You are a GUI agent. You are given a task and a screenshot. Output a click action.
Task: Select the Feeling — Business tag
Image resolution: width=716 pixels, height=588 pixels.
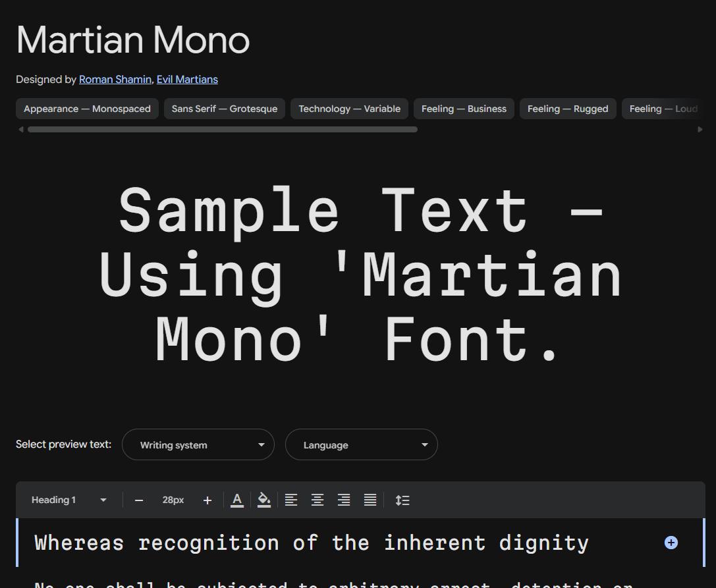[464, 109]
